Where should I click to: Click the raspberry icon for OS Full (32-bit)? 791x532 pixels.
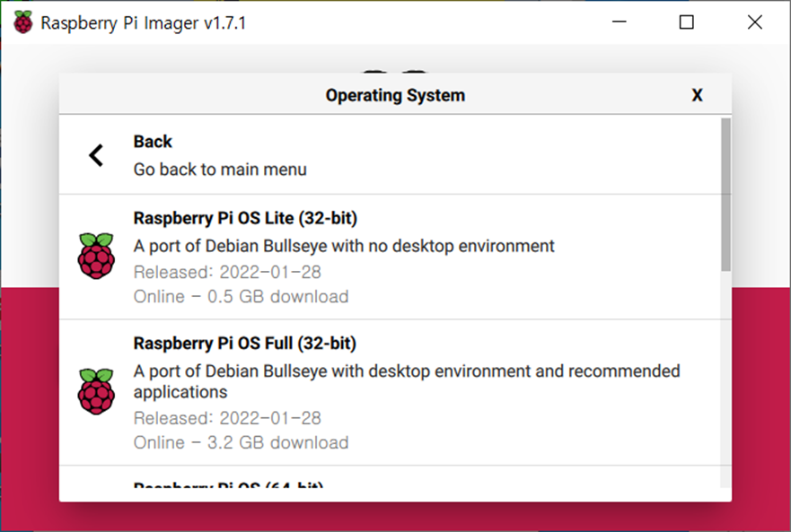click(x=96, y=391)
